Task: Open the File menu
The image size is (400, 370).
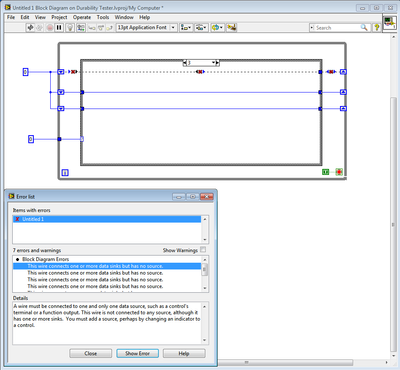Action: point(11,17)
